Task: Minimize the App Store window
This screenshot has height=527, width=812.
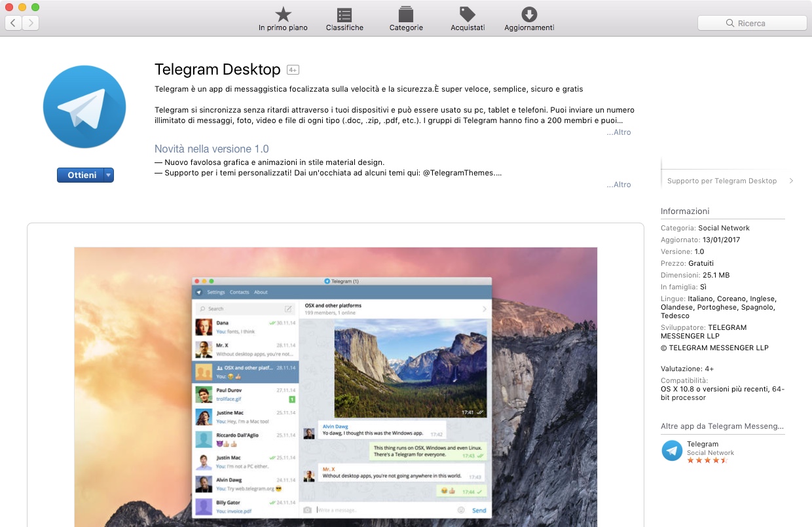Action: (x=22, y=7)
